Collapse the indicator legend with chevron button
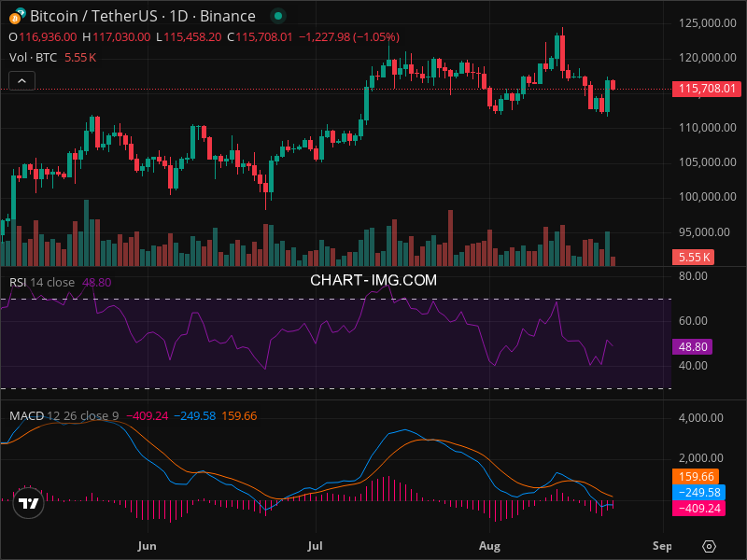Viewport: 747px width, 560px height. (21, 81)
